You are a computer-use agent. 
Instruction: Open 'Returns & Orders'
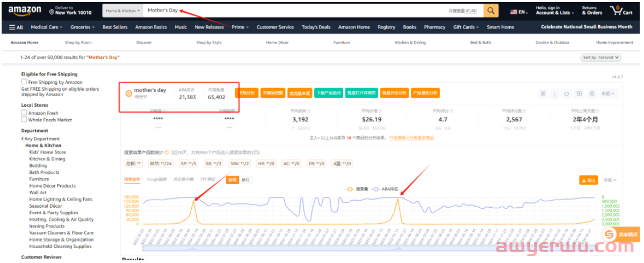(592, 11)
